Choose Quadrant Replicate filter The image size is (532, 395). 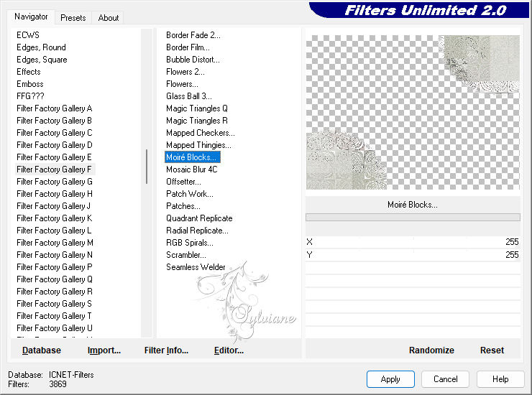coord(199,218)
